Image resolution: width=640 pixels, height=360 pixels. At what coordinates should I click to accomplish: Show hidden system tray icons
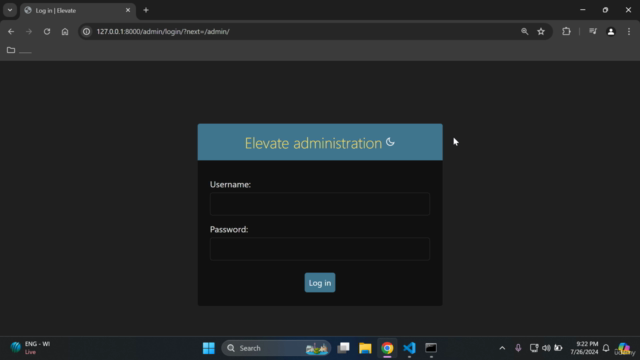[x=502, y=348]
